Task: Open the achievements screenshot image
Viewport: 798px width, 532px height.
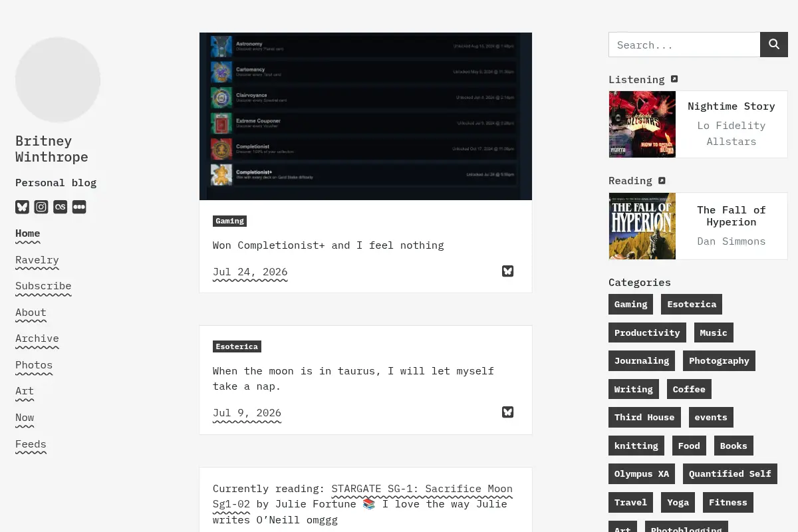Action: [x=366, y=116]
